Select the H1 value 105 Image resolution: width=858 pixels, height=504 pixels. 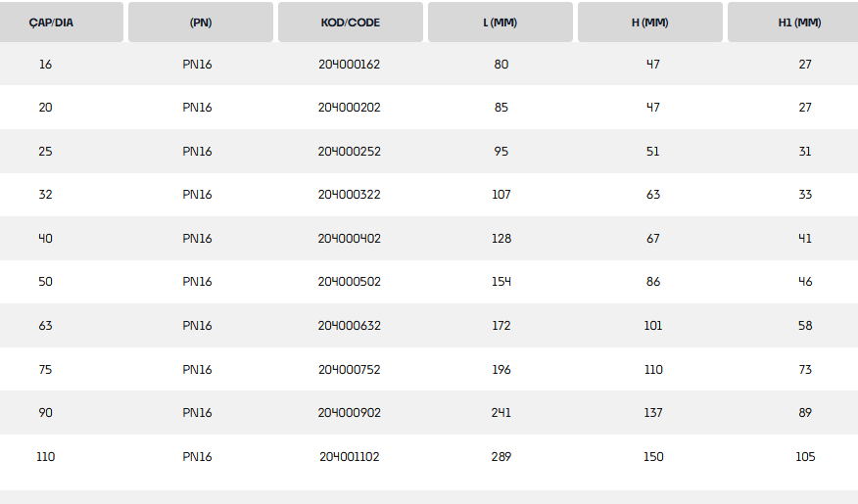805,457
